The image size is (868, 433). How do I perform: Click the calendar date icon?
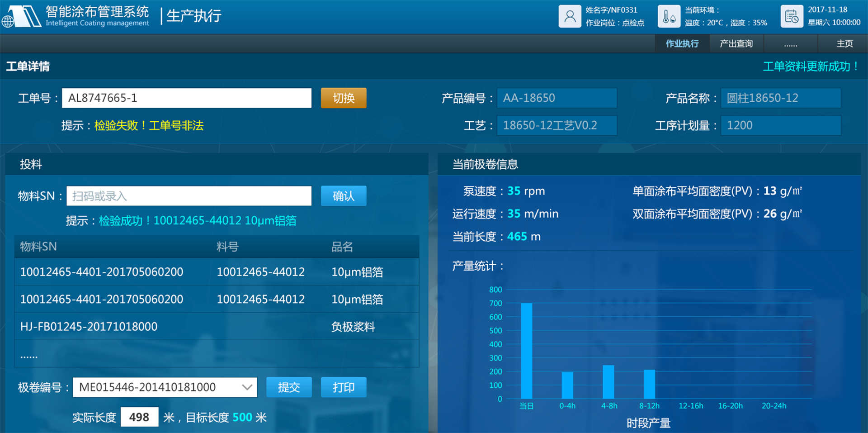tap(792, 17)
